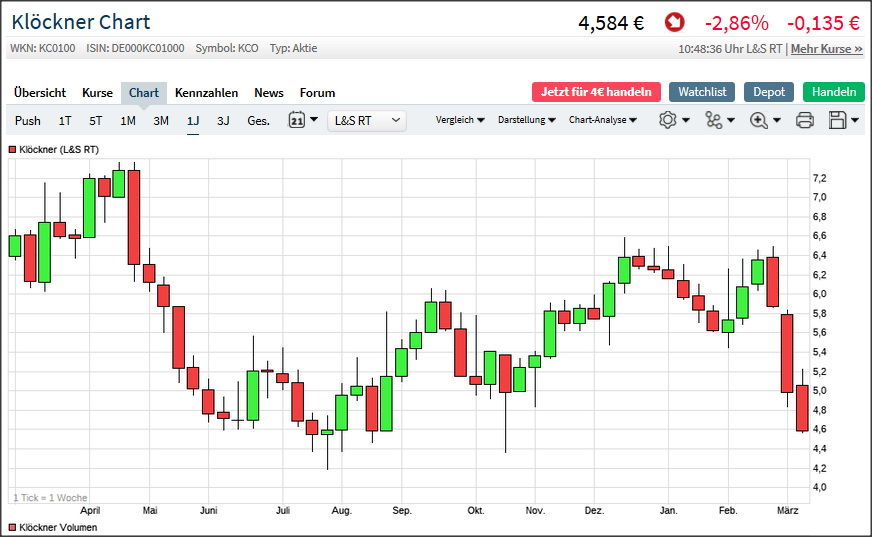Select the 1J time range
This screenshot has width=872, height=537.
[x=193, y=121]
